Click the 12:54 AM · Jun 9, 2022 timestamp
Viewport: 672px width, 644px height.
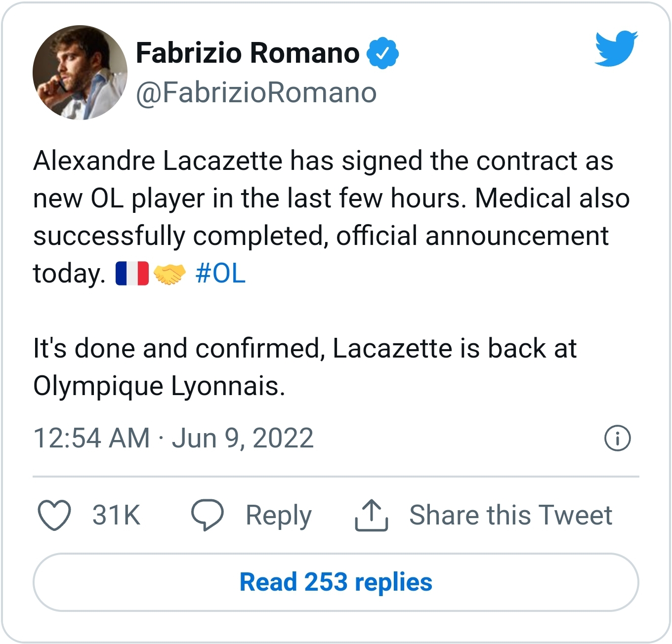pos(173,438)
